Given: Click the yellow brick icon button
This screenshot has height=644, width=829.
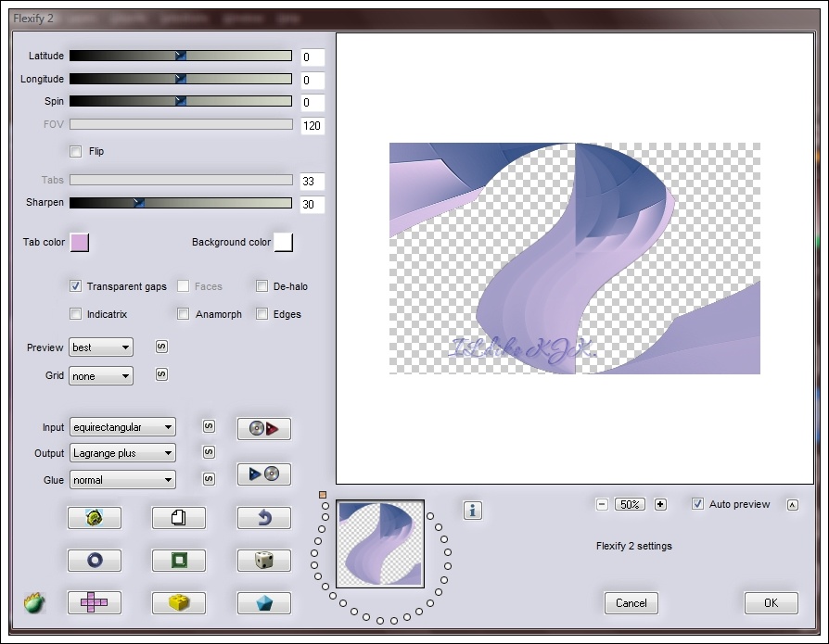Looking at the screenshot, I should (x=178, y=603).
